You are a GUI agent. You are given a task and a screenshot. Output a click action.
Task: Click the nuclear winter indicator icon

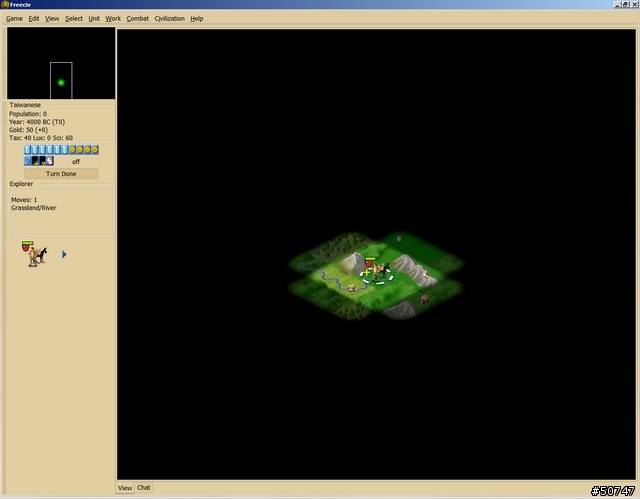[42, 161]
